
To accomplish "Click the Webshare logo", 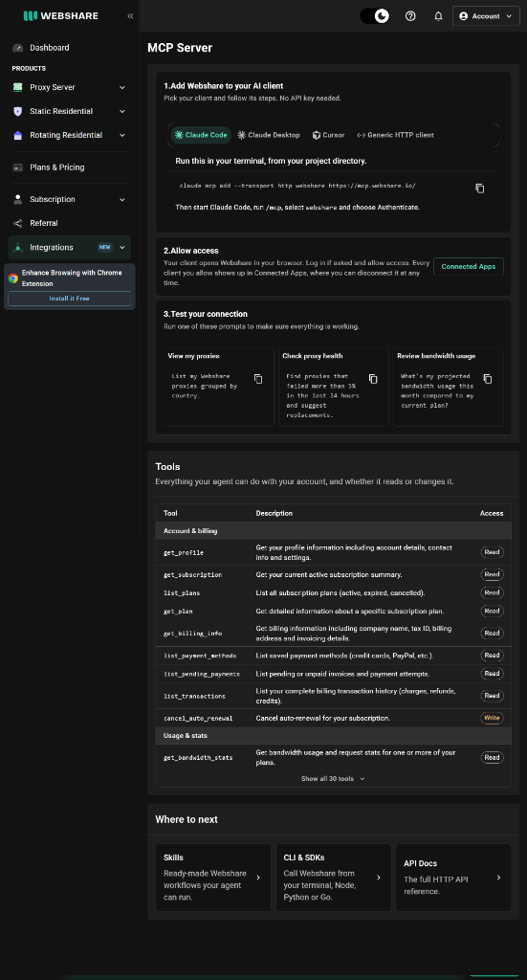I will click(x=60, y=15).
